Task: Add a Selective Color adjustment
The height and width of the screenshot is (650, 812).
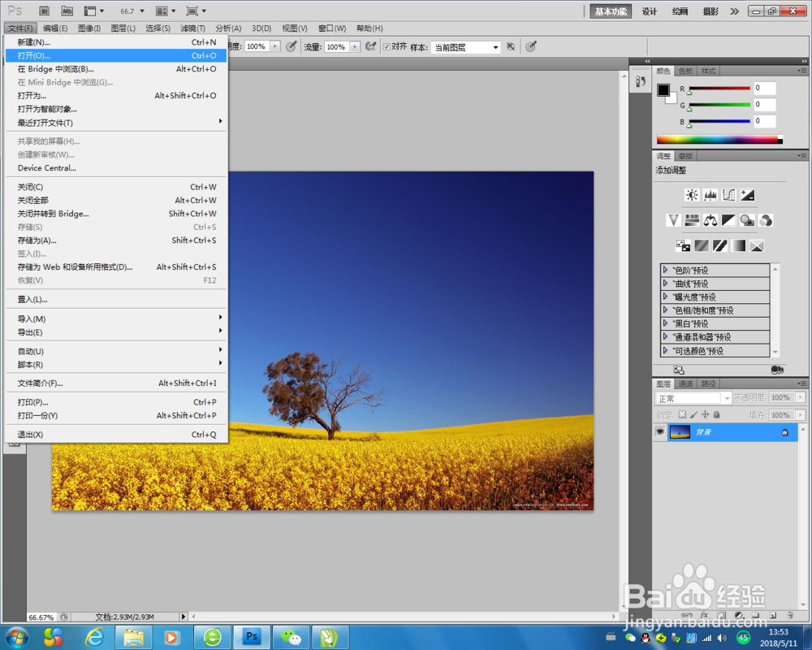Action: (757, 245)
